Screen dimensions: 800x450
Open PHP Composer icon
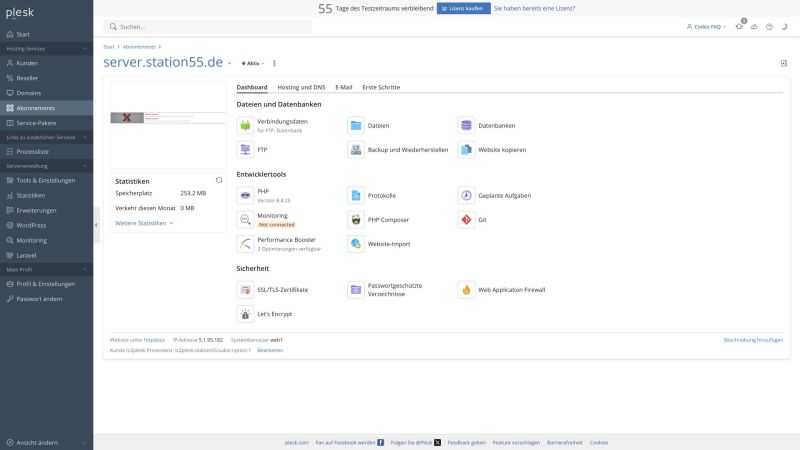pos(356,219)
